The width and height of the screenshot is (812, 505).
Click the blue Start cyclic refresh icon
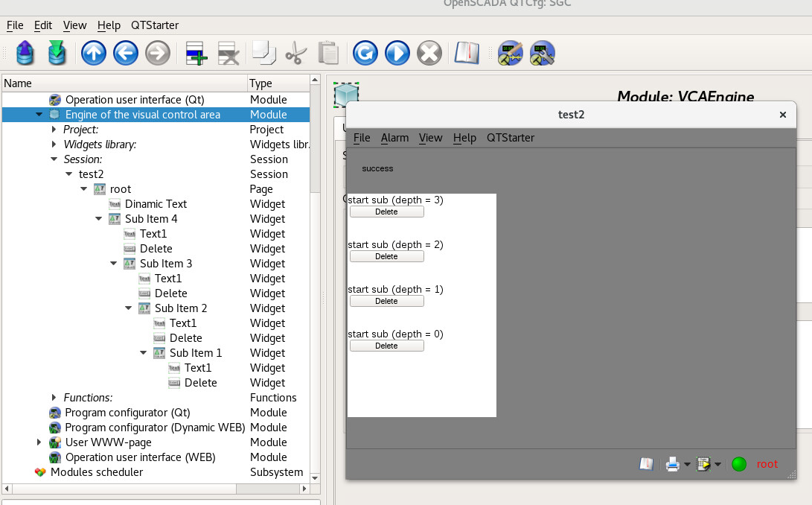397,54
